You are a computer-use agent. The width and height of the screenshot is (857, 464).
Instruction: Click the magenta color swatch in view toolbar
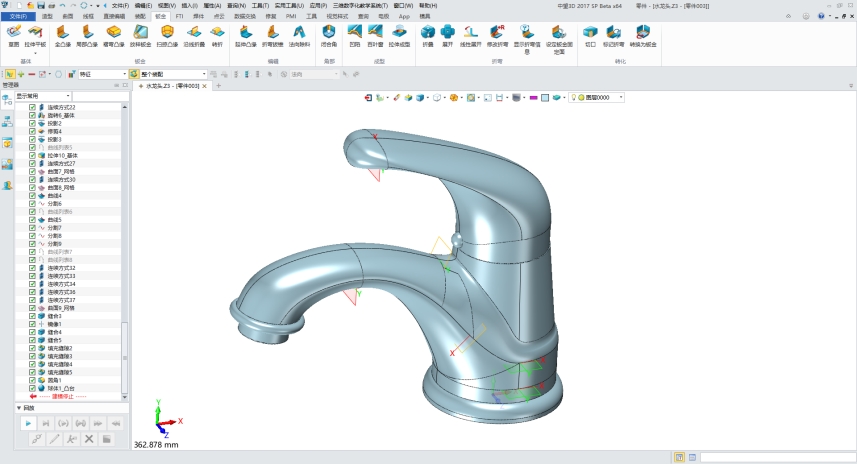click(533, 97)
